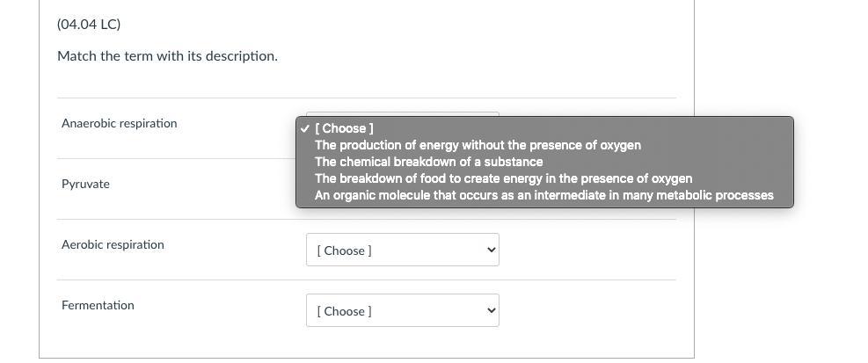Click the divider line above Anaerobic respiration
Viewport: 868px width, 363px height.
pos(176,98)
